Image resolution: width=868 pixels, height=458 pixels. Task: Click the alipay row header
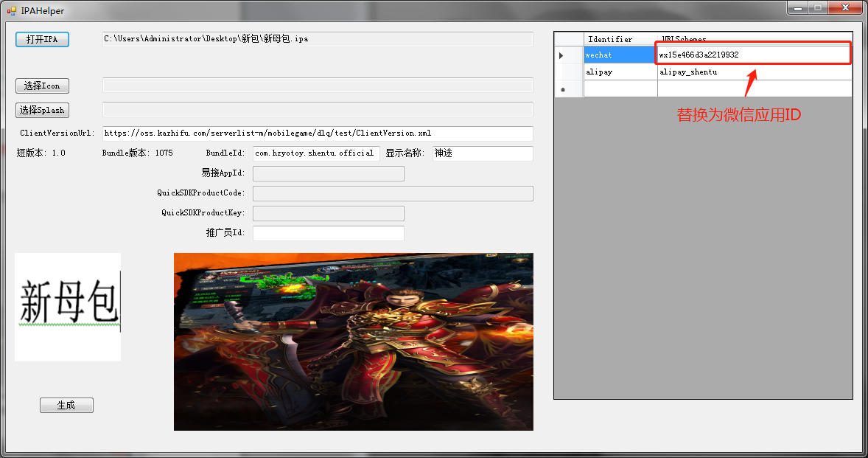click(569, 72)
